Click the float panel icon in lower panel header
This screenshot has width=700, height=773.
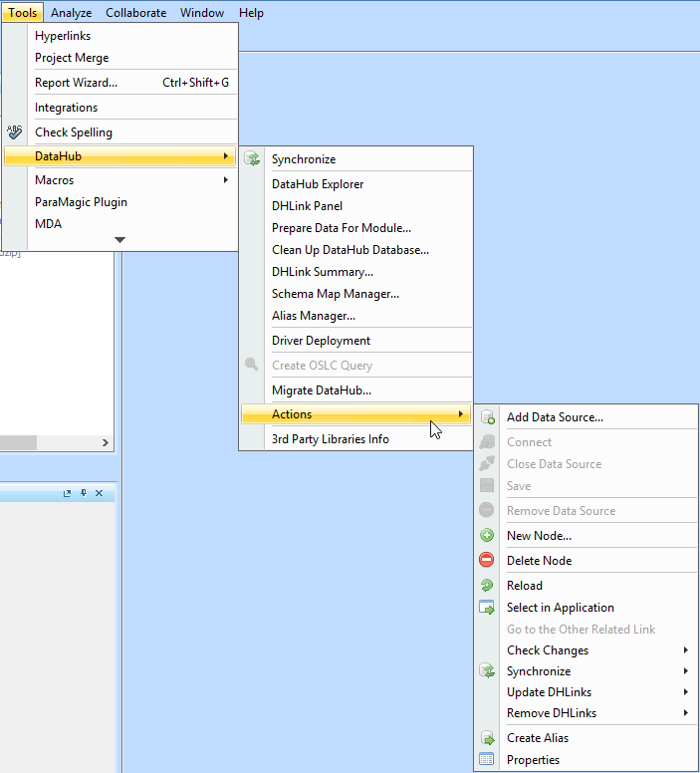(x=67, y=493)
